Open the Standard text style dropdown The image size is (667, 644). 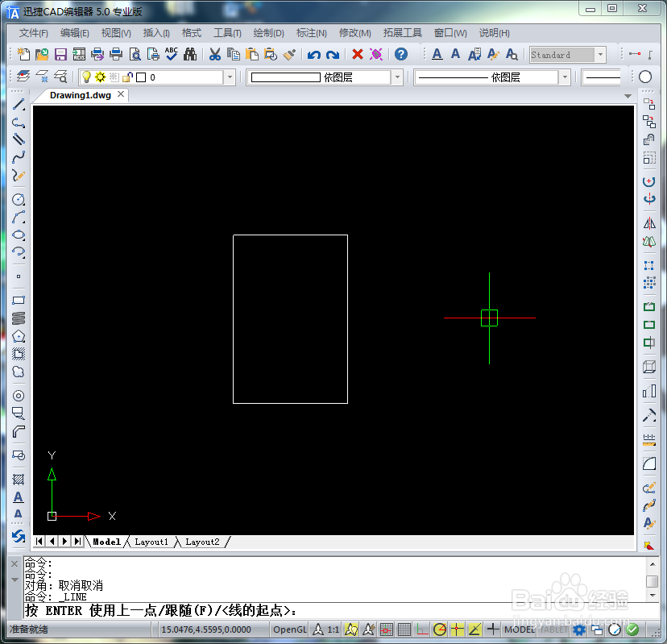pyautogui.click(x=600, y=55)
